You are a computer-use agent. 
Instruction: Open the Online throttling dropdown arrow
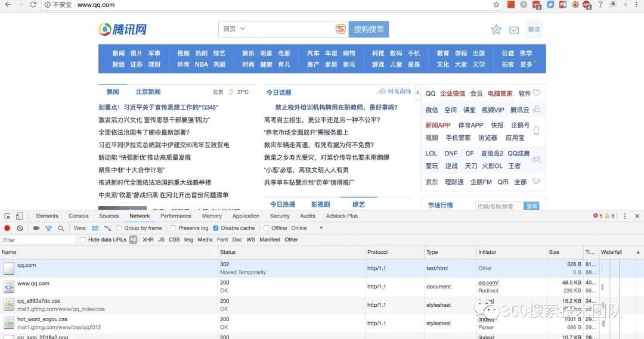tap(321, 228)
